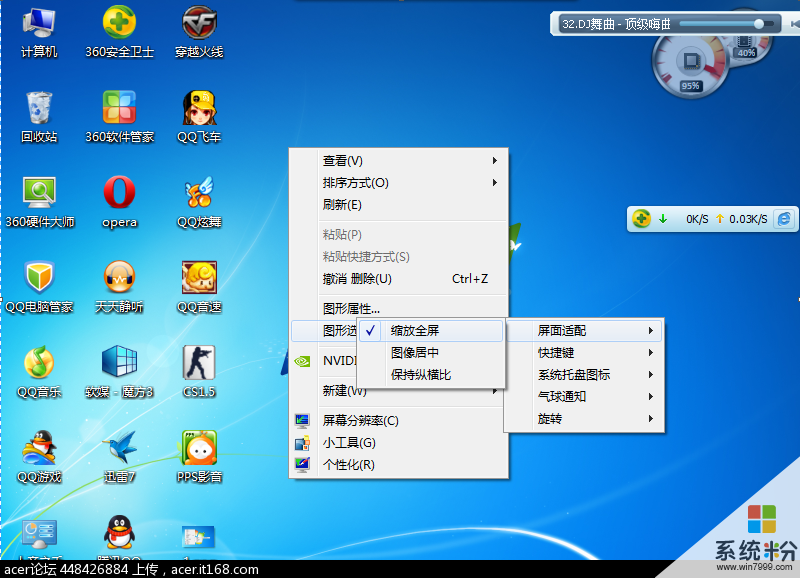Select 刷新(E) in context menu
This screenshot has height=578, width=800.
(x=399, y=205)
